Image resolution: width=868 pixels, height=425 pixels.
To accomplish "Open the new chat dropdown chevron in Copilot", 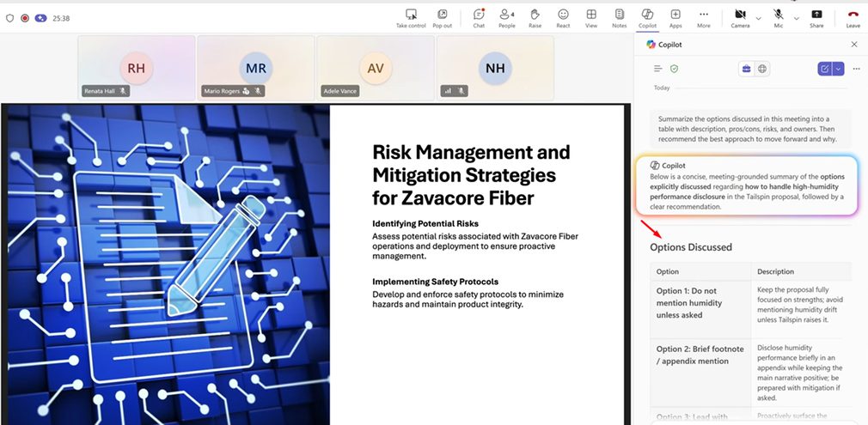I will [x=838, y=69].
